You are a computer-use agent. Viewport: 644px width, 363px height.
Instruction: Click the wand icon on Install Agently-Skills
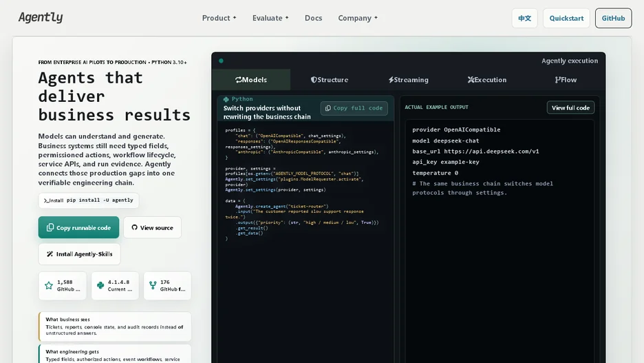click(50, 254)
